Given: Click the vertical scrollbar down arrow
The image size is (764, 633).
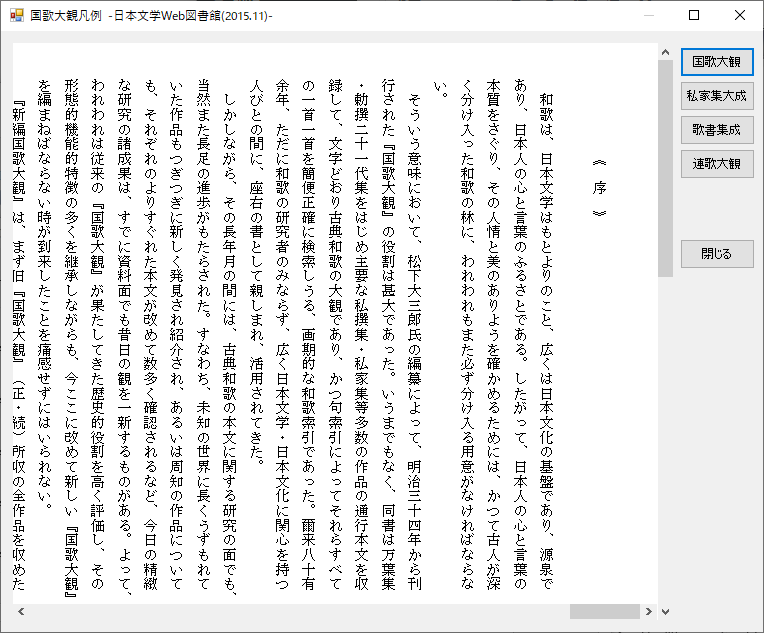Looking at the screenshot, I should (666, 612).
